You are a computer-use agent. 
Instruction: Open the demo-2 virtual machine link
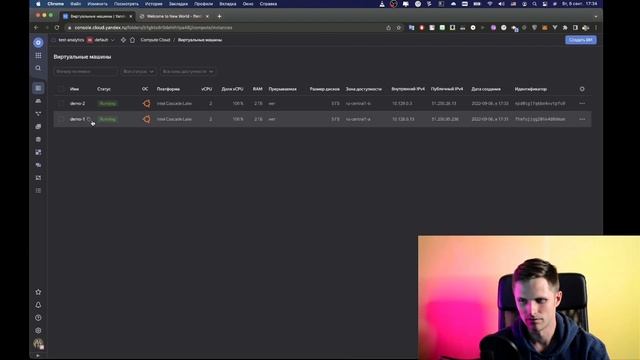[x=78, y=103]
